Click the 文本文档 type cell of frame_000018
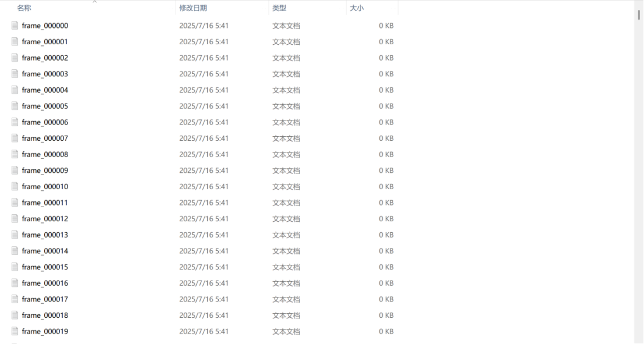 [286, 315]
